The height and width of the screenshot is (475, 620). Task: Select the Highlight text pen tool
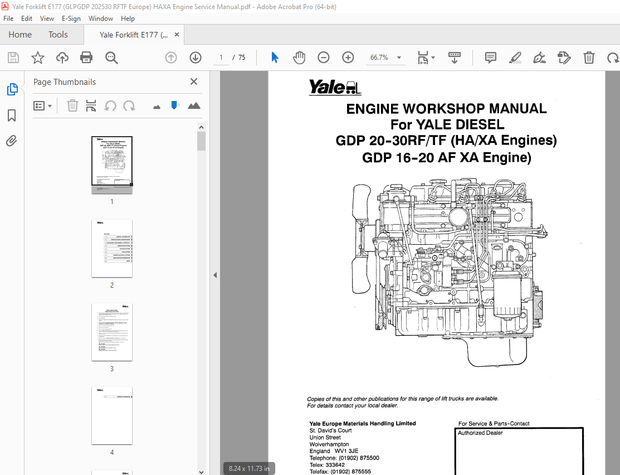pyautogui.click(x=515, y=58)
